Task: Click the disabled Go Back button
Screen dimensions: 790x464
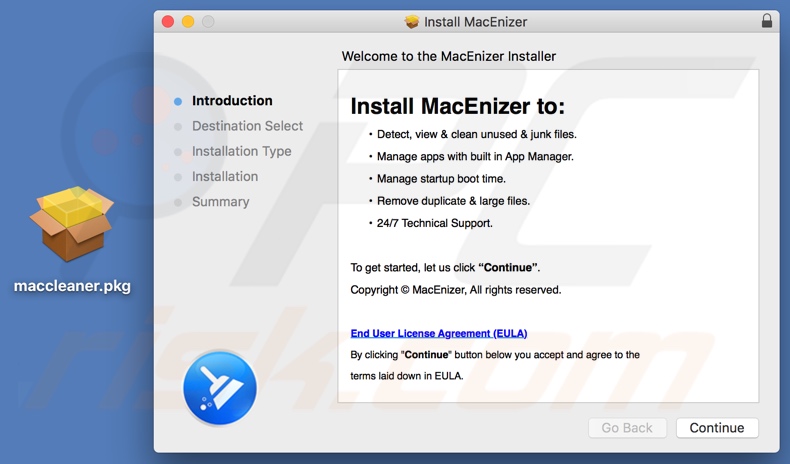Action: pos(627,428)
